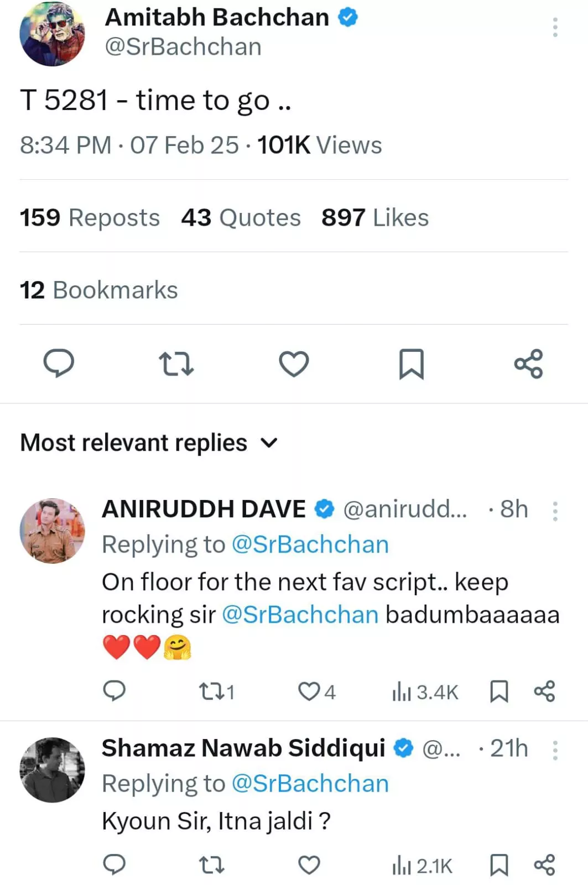Open the 159 Reposts list
This screenshot has width=588, height=885.
(90, 217)
